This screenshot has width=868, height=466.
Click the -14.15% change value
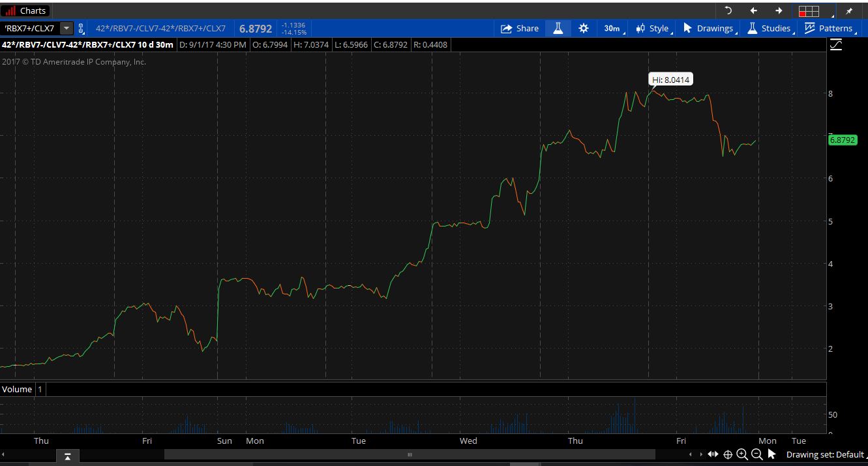pyautogui.click(x=293, y=32)
